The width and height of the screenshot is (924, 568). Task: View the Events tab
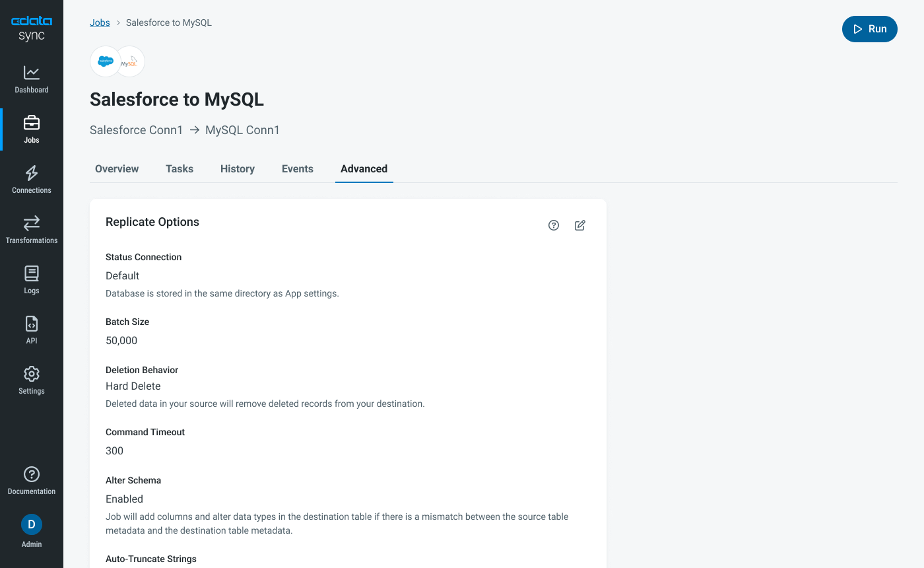[297, 169]
